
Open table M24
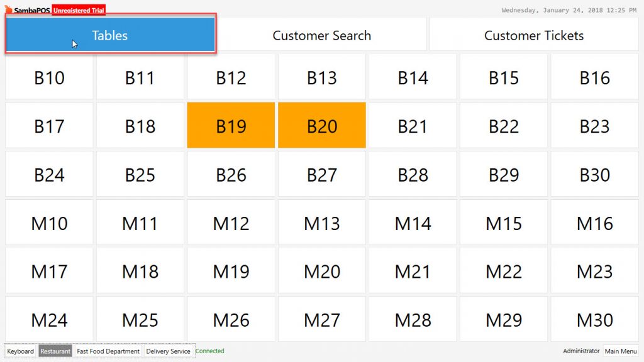pyautogui.click(x=49, y=319)
